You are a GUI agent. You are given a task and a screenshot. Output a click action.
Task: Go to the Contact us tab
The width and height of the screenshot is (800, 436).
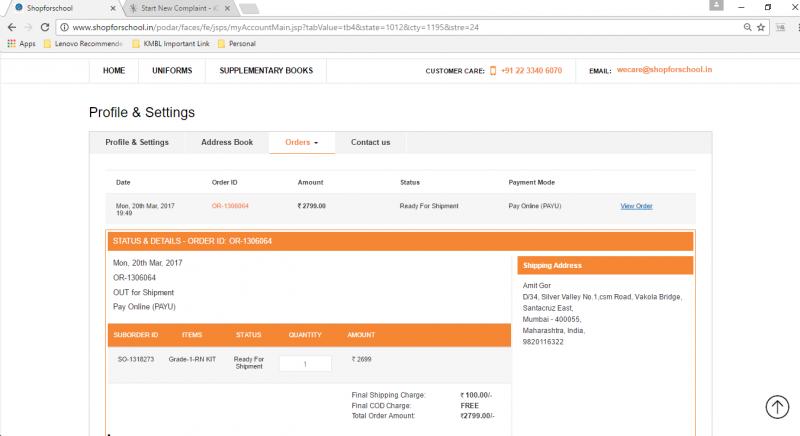pos(370,143)
